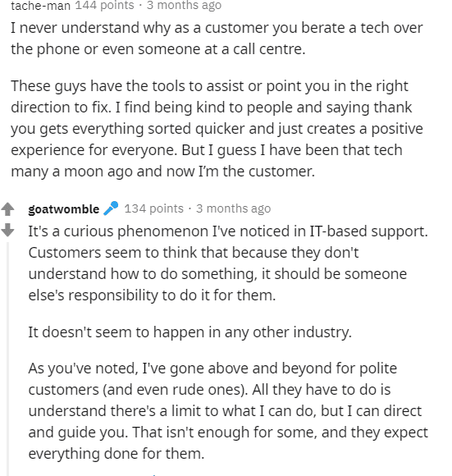Click paragraph starting 'I never understand why'
The width and height of the screenshot is (452, 476).
(217, 39)
